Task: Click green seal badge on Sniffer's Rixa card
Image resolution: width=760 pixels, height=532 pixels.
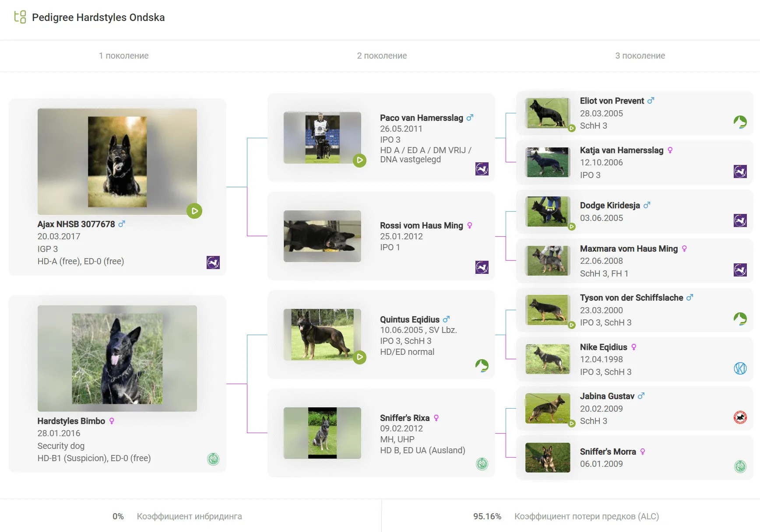Action: coord(482,464)
